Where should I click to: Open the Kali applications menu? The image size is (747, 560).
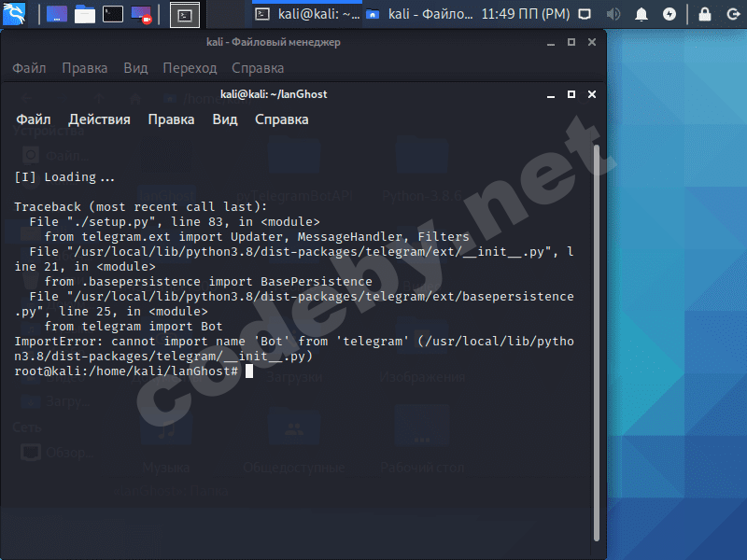13,13
